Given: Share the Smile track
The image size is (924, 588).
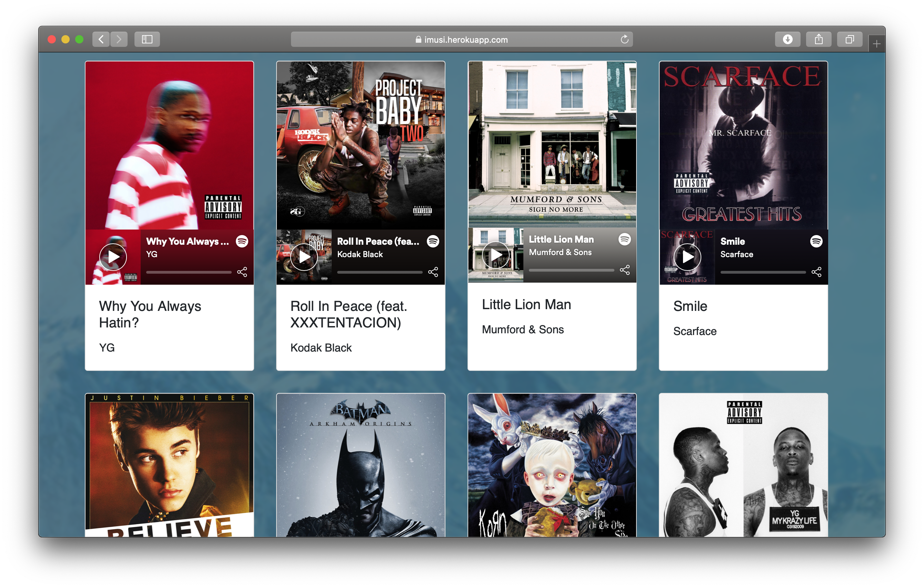Looking at the screenshot, I should [816, 272].
